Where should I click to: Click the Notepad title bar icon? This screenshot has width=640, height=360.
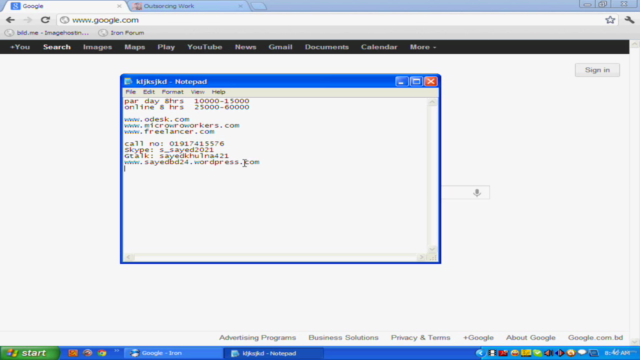[x=128, y=81]
